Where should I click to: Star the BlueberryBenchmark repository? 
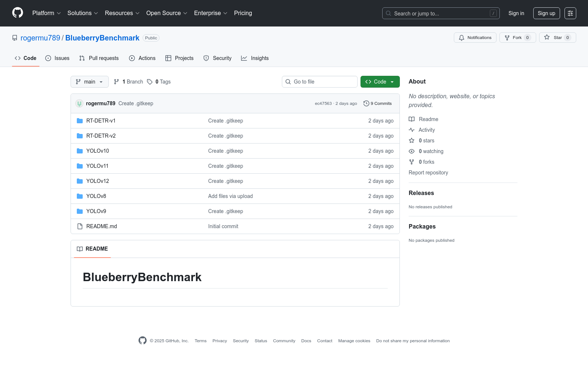point(557,38)
